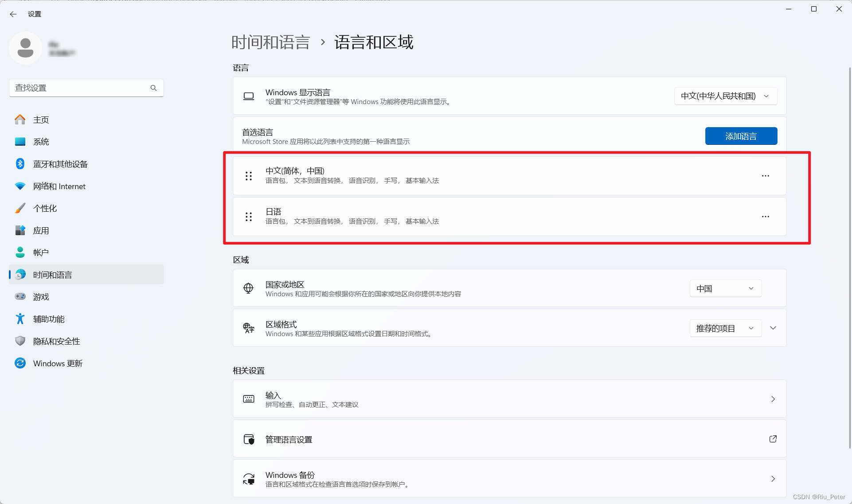The height and width of the screenshot is (504, 852).
Task: Open 个性化 settings
Action: 86,208
